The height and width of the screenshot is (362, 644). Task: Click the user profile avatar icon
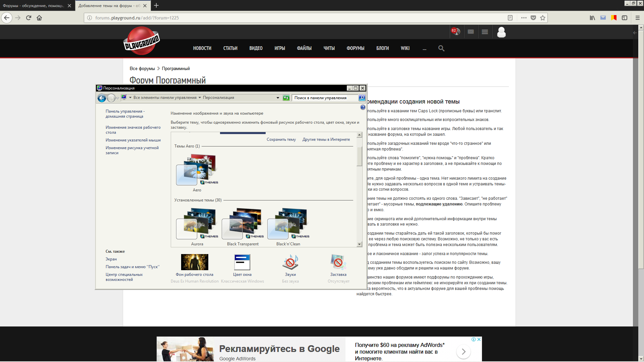point(501,32)
